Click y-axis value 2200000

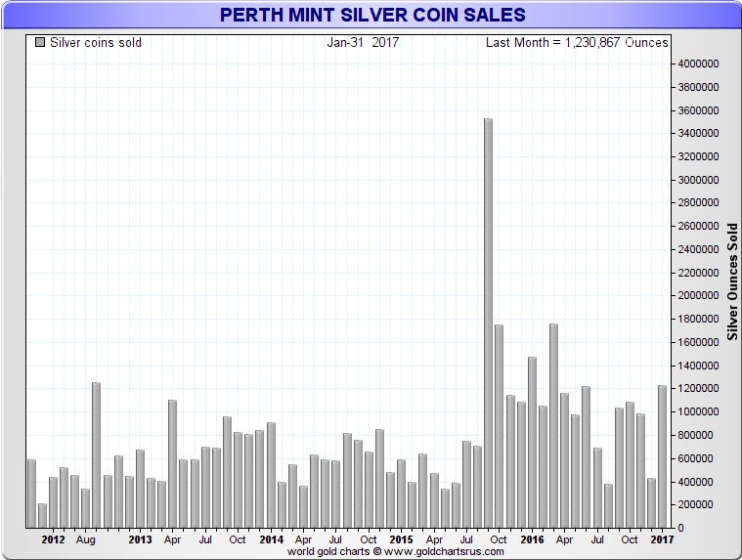[698, 273]
